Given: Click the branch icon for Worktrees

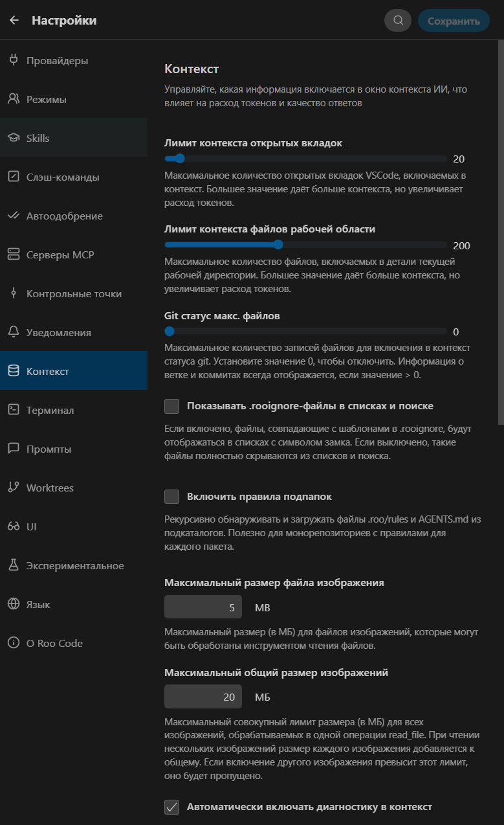Looking at the screenshot, I should click(x=14, y=488).
